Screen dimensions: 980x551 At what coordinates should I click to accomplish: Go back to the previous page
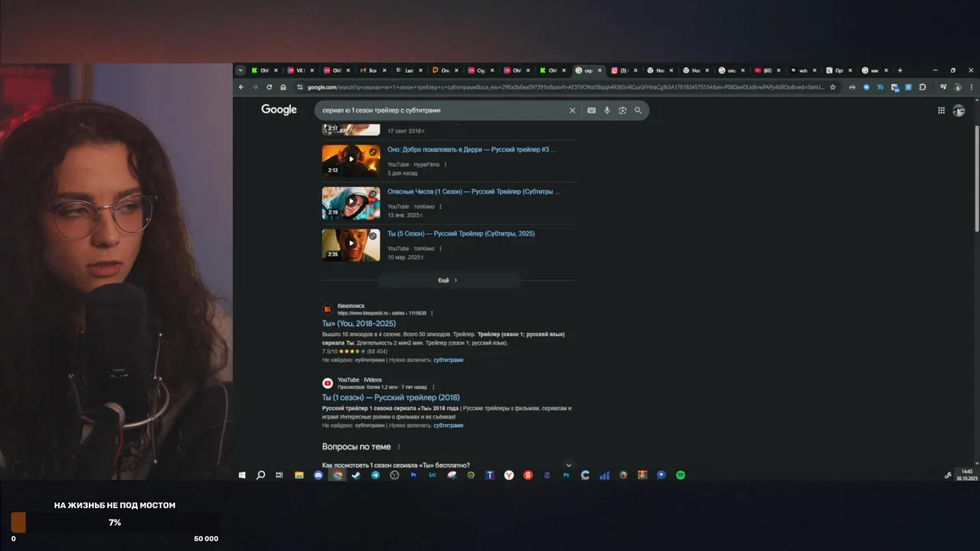(241, 87)
